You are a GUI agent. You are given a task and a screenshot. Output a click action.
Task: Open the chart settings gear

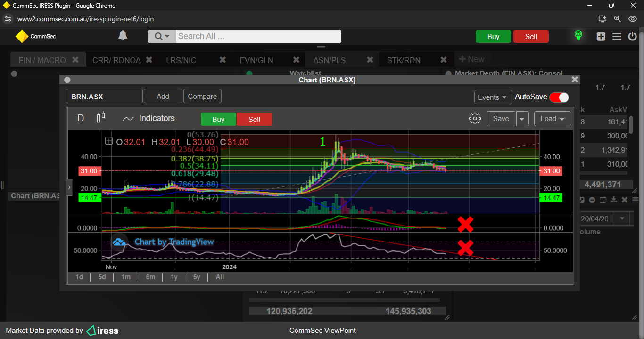475,119
